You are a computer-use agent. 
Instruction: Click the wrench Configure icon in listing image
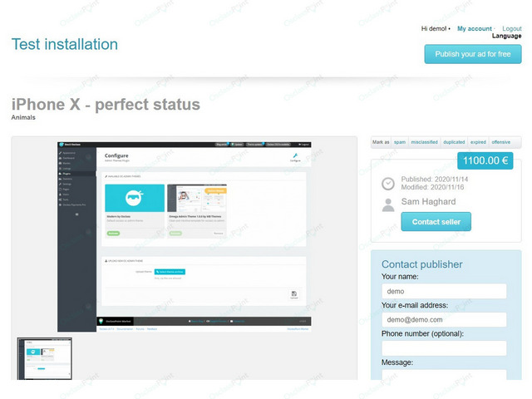coord(295,156)
